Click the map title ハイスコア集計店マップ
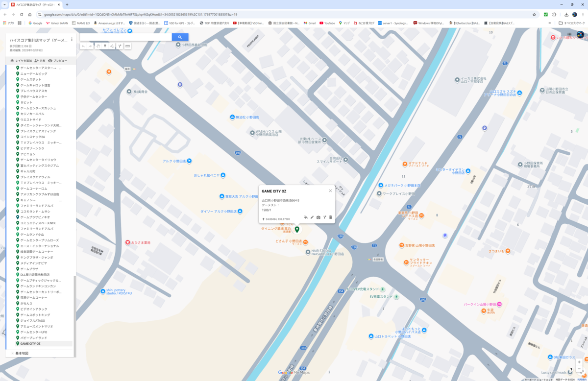The height and width of the screenshot is (381, 588). click(x=39, y=40)
